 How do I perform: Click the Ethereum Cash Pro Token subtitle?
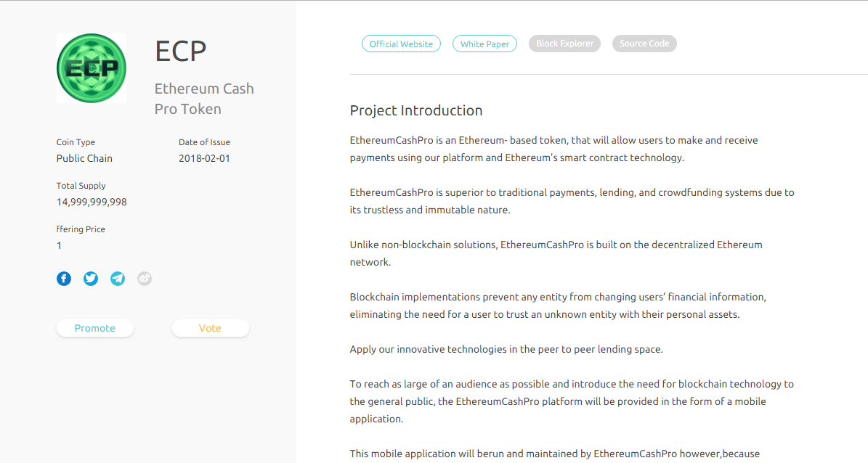(204, 99)
